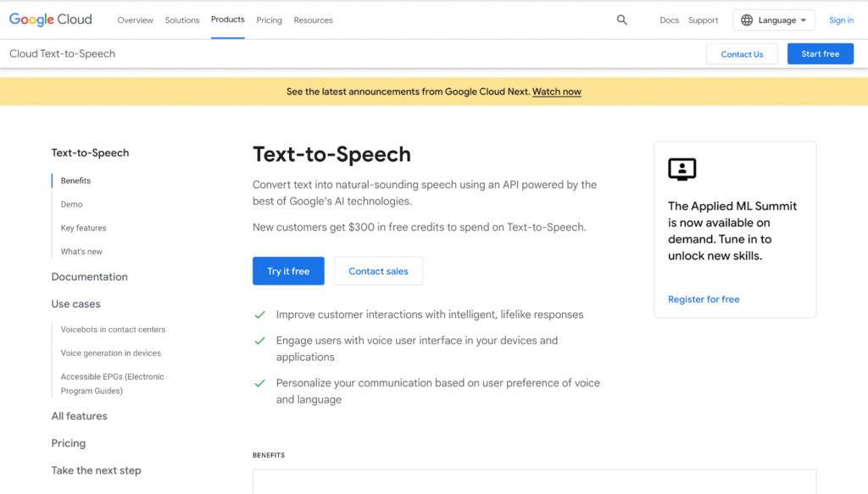Click the Cloud Text-to-Speech breadcrumb title
Viewport: 868px width, 494px height.
(62, 53)
